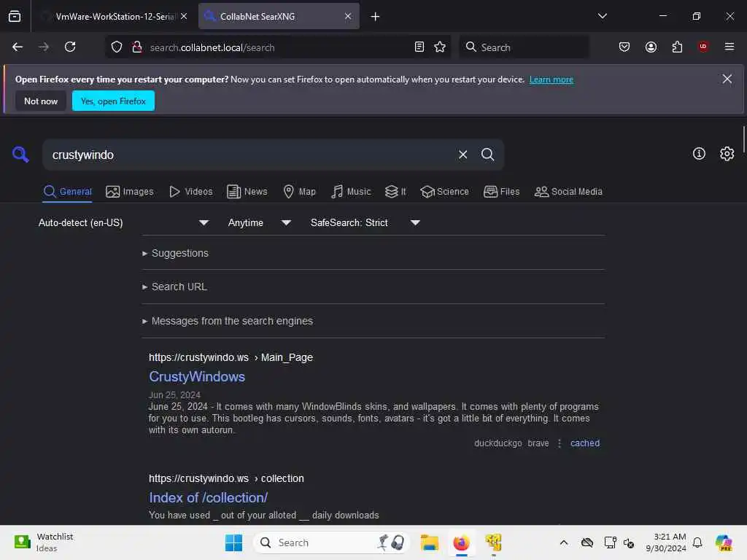747x560 pixels.
Task: Toggle reader view in address bar
Action: [x=419, y=47]
